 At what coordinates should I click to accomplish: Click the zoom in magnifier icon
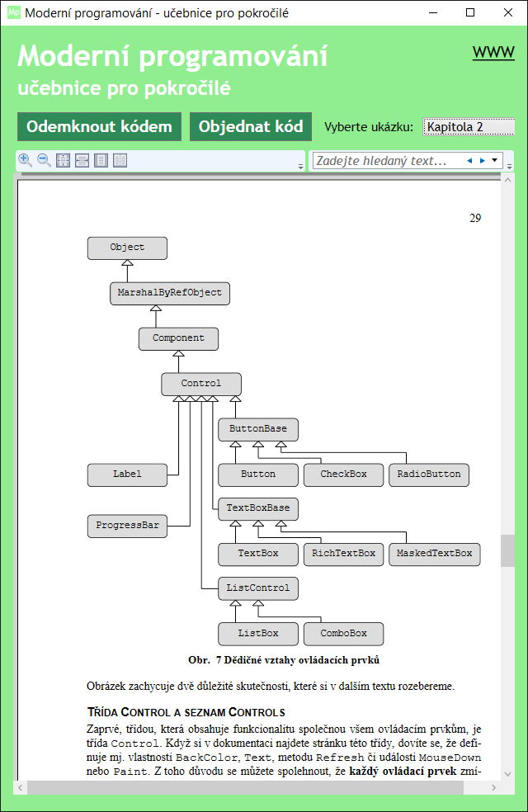tap(25, 160)
